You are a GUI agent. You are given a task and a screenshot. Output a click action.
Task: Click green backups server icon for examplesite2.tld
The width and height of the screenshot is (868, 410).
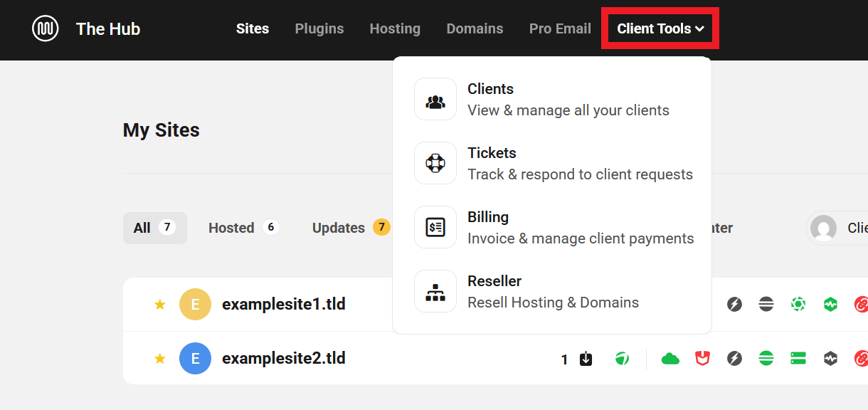[x=798, y=359]
